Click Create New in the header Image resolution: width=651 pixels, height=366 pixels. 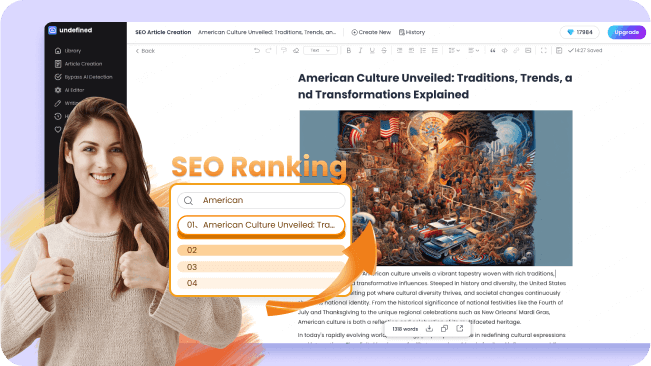pos(371,32)
